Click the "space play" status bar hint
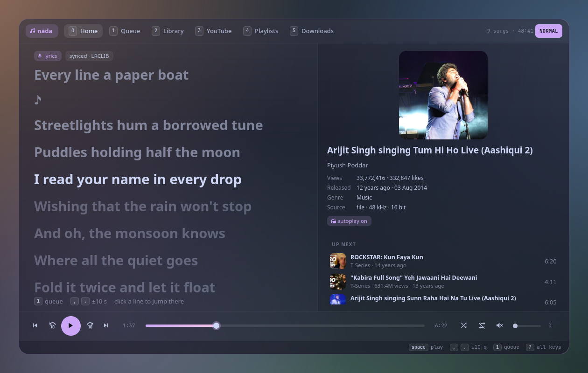The image size is (588, 373). click(426, 347)
